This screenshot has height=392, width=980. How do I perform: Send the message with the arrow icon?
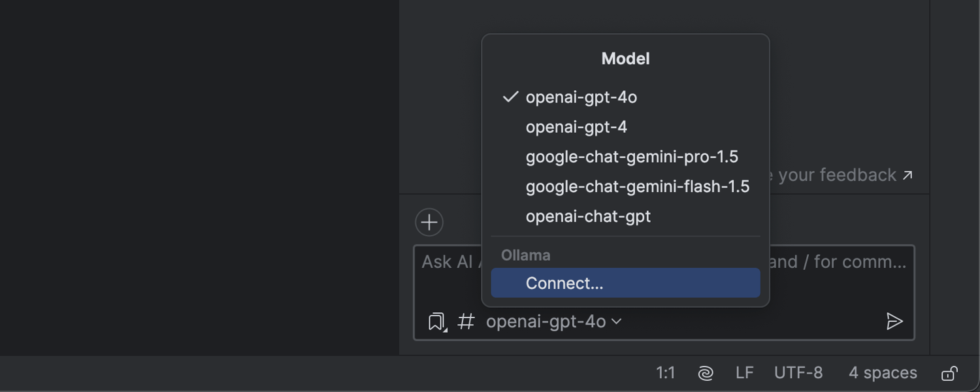coord(894,321)
